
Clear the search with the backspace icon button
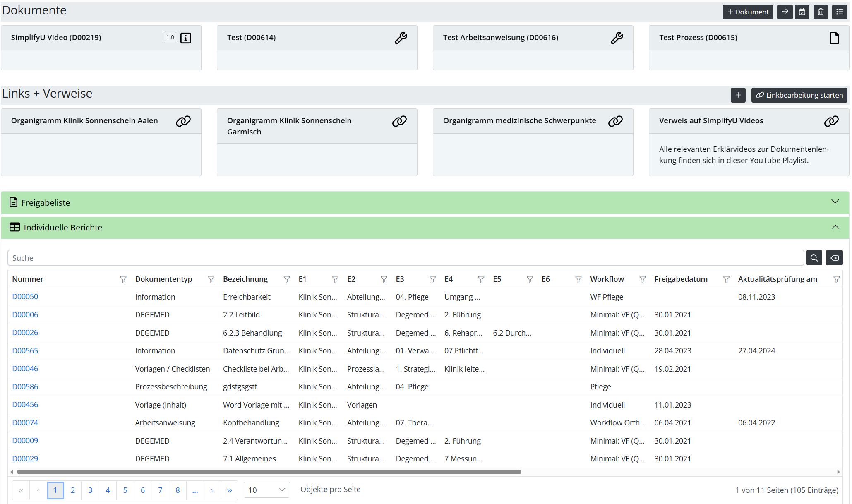point(834,258)
